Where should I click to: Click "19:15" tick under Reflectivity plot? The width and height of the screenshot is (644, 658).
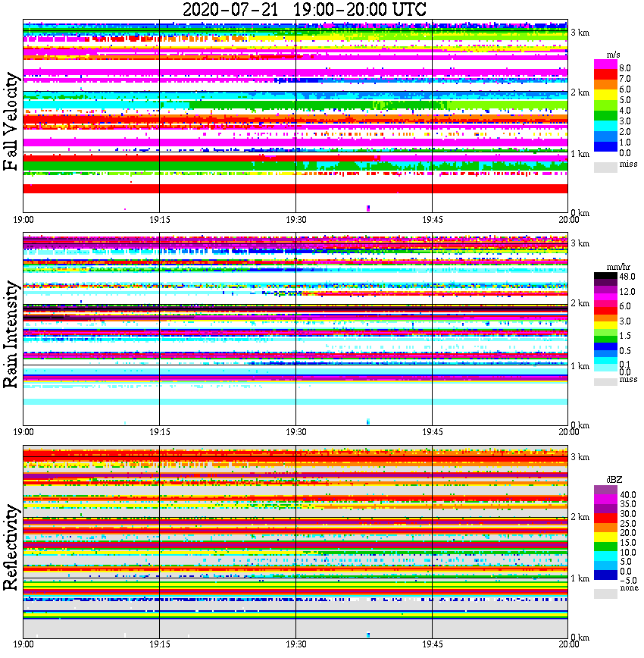tap(160, 644)
